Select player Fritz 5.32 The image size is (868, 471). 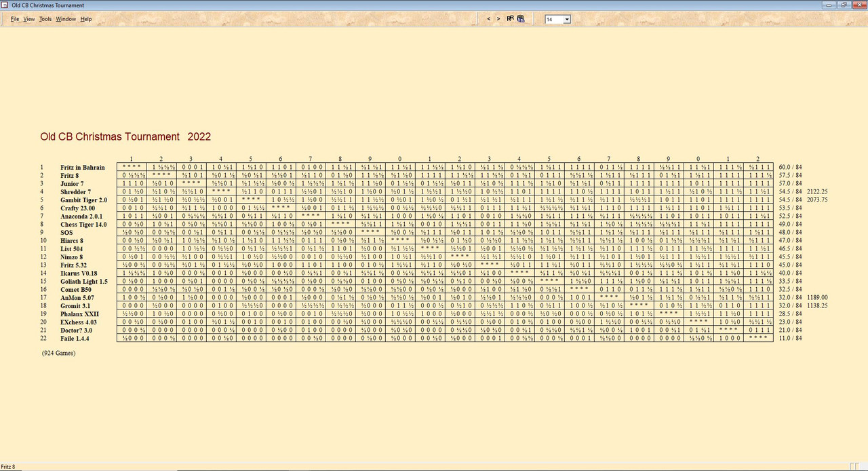[74, 265]
